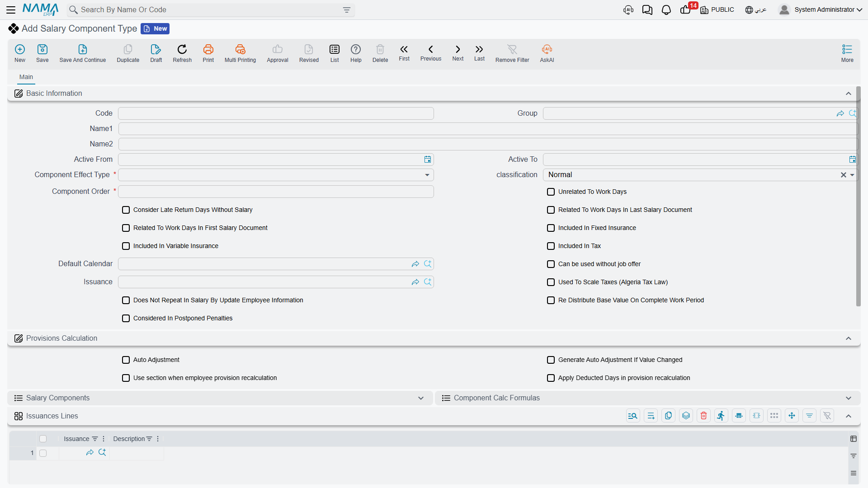
Task: Expand Component Calc Formulas section
Action: tap(849, 398)
